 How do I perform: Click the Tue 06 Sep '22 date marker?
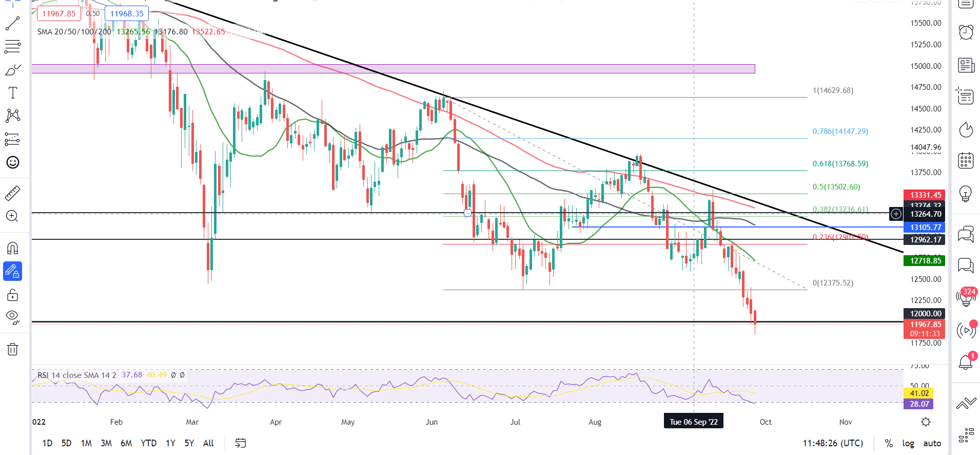(694, 422)
